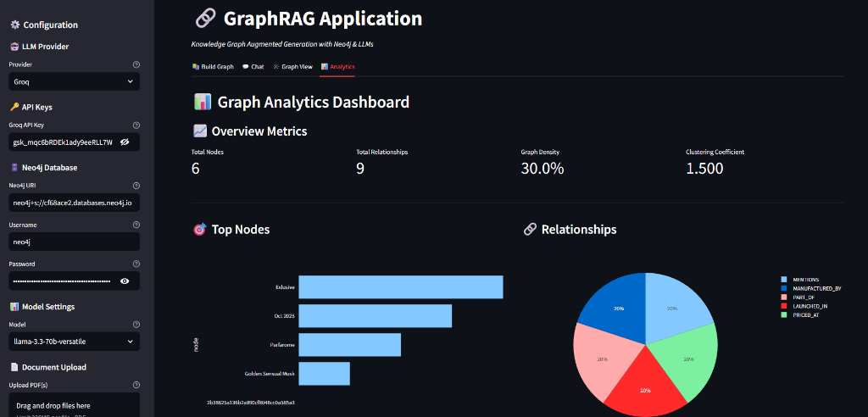Screen dimensions: 868x417
Task: Click the Password help icon
Action: click(136, 264)
